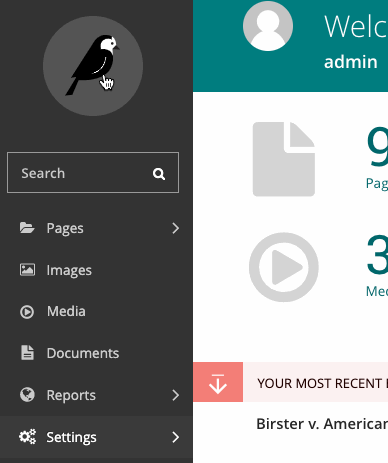Open the Media menu item

(96, 312)
